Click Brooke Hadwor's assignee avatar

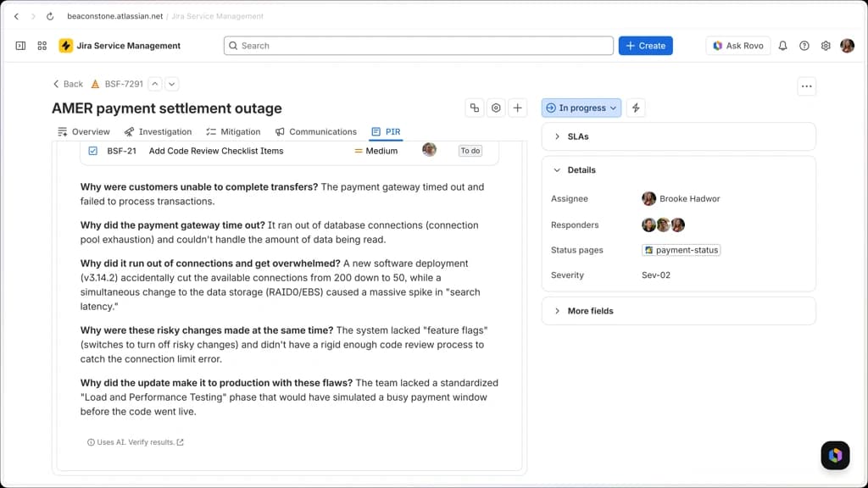pos(648,198)
